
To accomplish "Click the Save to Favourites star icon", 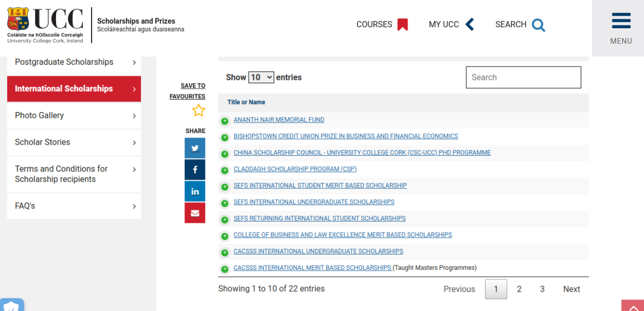I will (x=198, y=111).
